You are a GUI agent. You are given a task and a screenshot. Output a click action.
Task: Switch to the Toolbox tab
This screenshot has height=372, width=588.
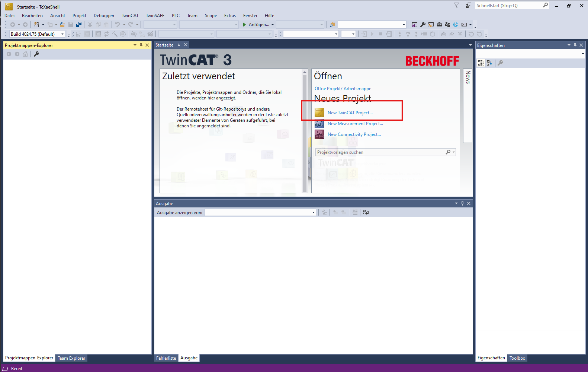tap(517, 358)
